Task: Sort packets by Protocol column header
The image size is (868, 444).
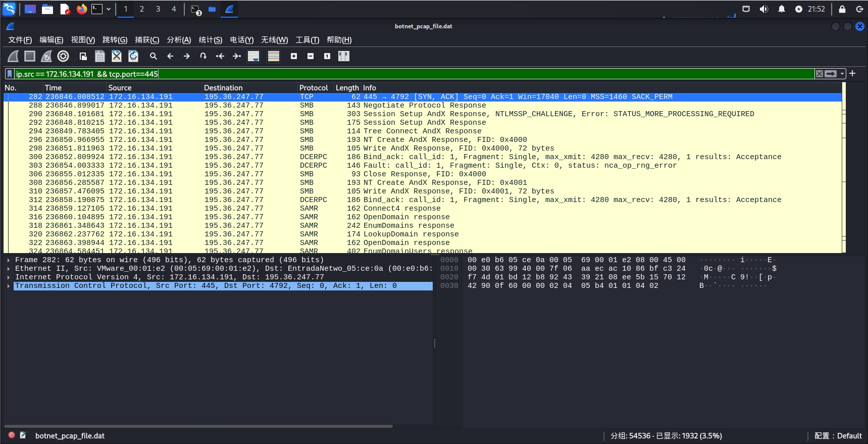Action: 316,87
